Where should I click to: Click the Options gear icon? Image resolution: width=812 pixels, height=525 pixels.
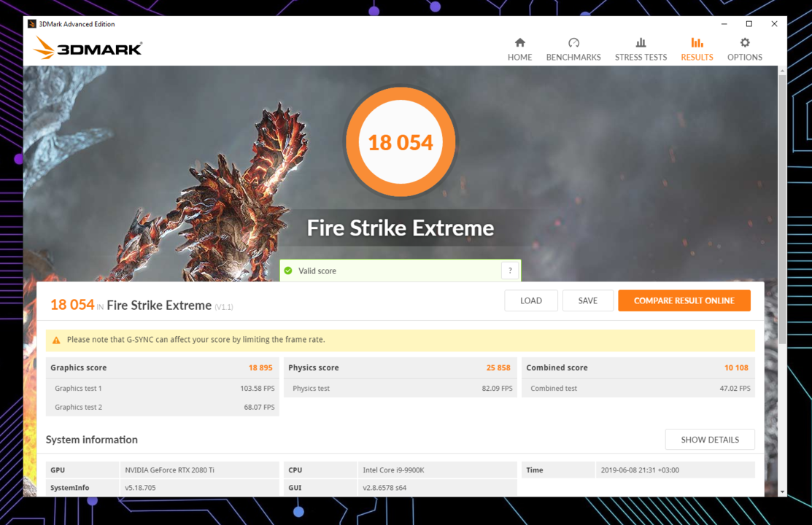(745, 42)
